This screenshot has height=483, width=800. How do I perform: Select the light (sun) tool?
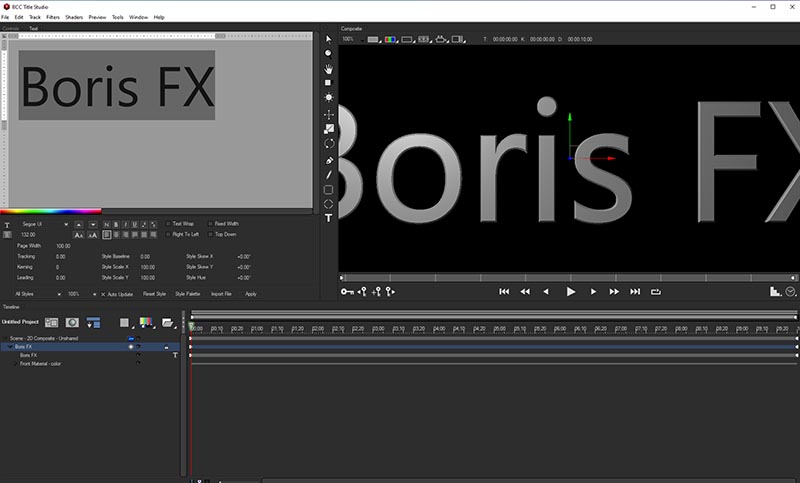pyautogui.click(x=329, y=97)
